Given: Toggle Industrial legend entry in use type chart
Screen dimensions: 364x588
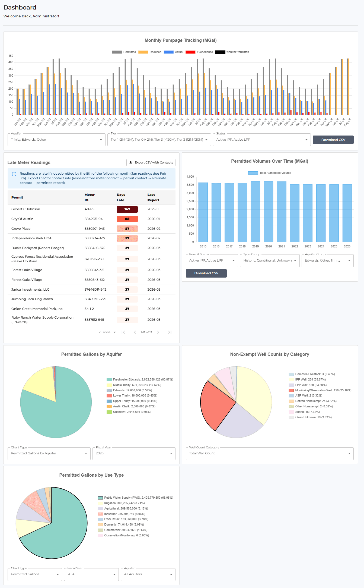Looking at the screenshot, I should click(122, 514).
